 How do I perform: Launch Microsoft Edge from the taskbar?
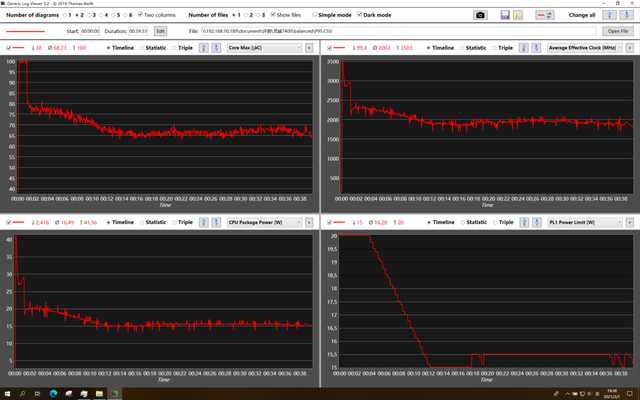coord(53,393)
